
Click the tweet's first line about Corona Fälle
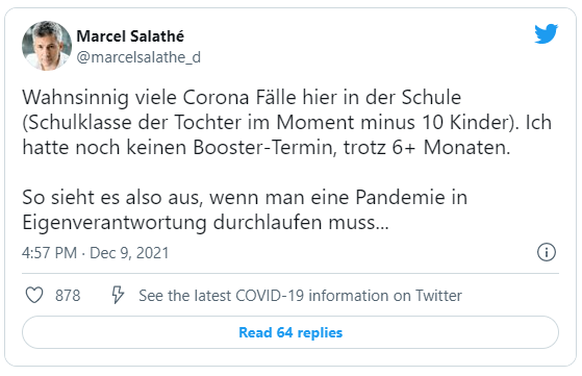tap(242, 98)
